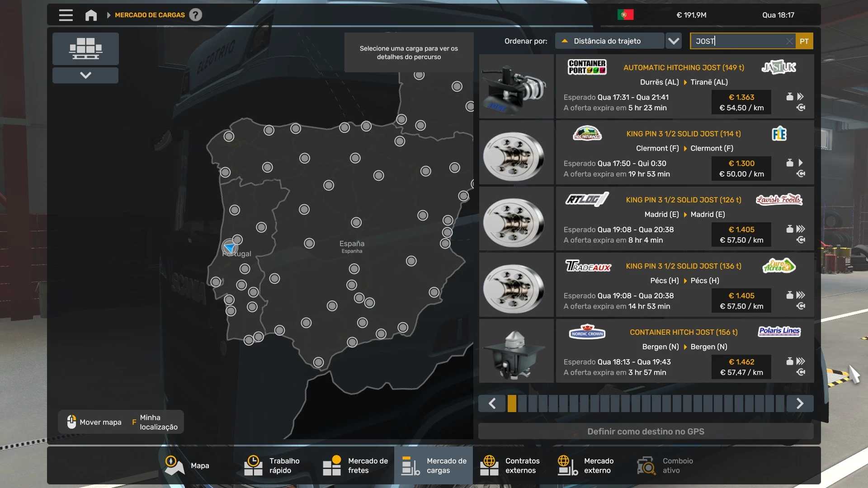Click the home icon in breadcrumb
The height and width of the screenshot is (488, 868).
pyautogui.click(x=91, y=15)
